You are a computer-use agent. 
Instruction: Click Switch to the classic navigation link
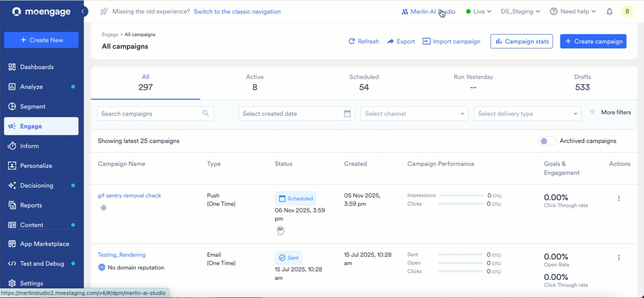point(237,12)
